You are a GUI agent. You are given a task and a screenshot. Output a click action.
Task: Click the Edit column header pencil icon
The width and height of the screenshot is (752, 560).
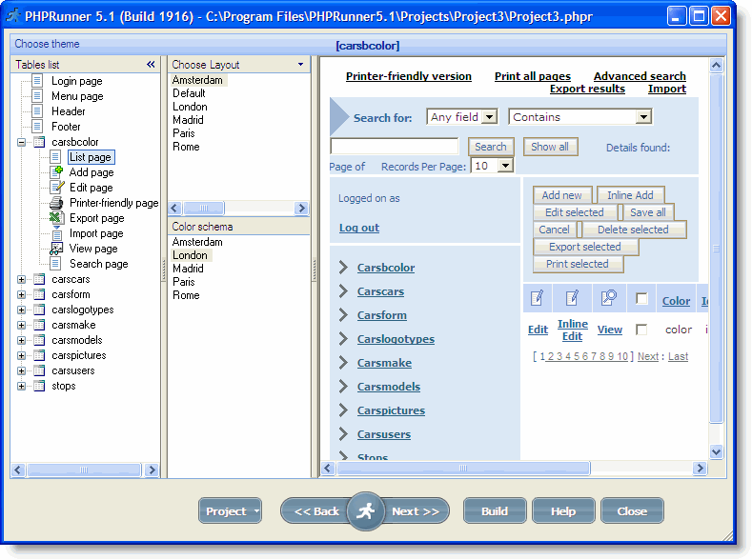pos(538,298)
